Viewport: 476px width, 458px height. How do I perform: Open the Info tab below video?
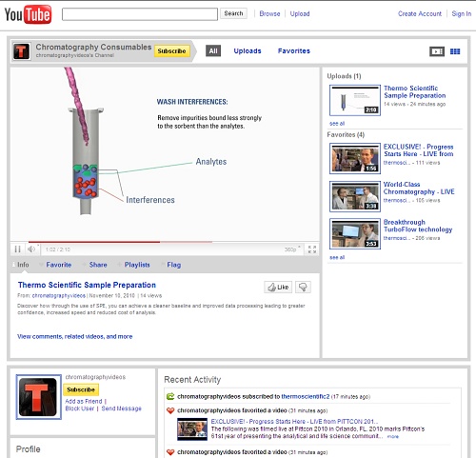tap(21, 265)
